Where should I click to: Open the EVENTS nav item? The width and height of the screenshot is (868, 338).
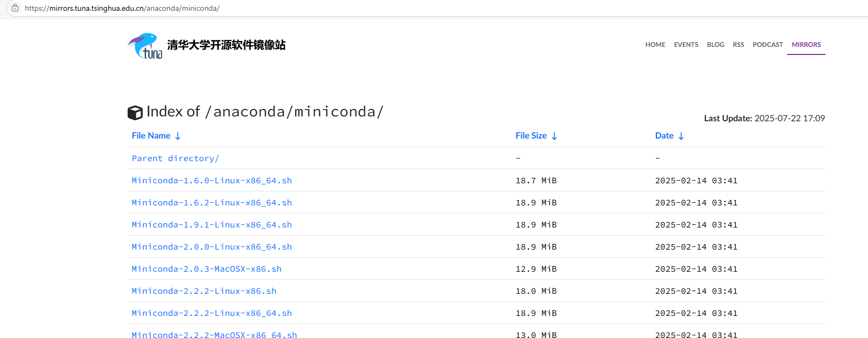(686, 45)
